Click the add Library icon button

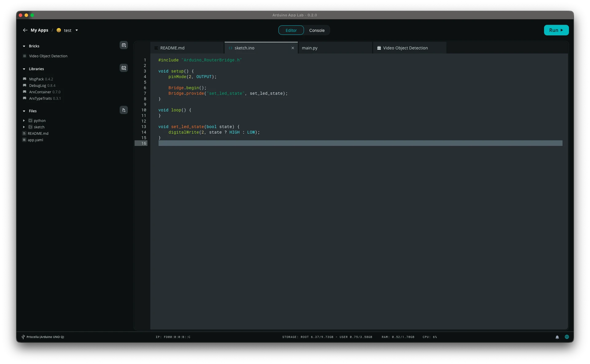(x=124, y=68)
